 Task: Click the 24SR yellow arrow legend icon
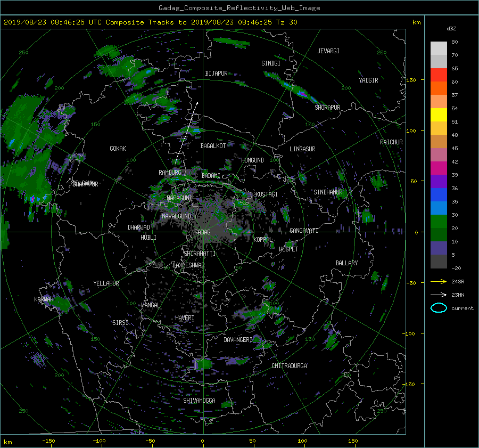click(x=439, y=281)
